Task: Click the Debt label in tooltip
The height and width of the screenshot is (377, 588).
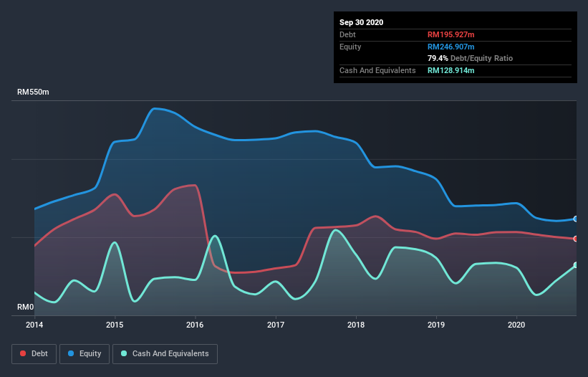Action: [x=347, y=34]
